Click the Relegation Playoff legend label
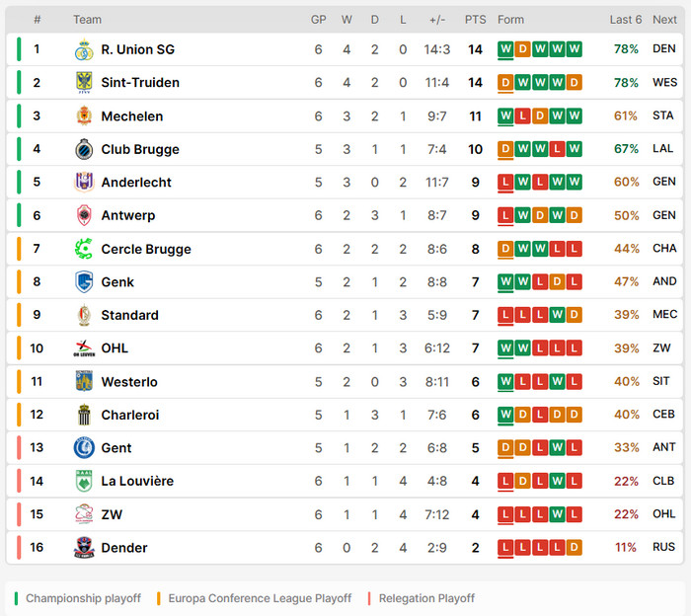The height and width of the screenshot is (616, 691). pos(426,598)
